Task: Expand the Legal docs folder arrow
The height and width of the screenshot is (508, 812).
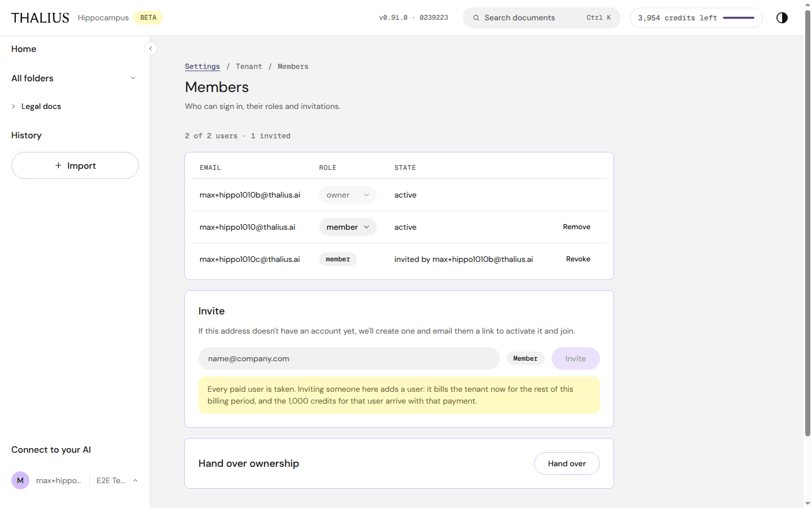Action: coord(14,106)
